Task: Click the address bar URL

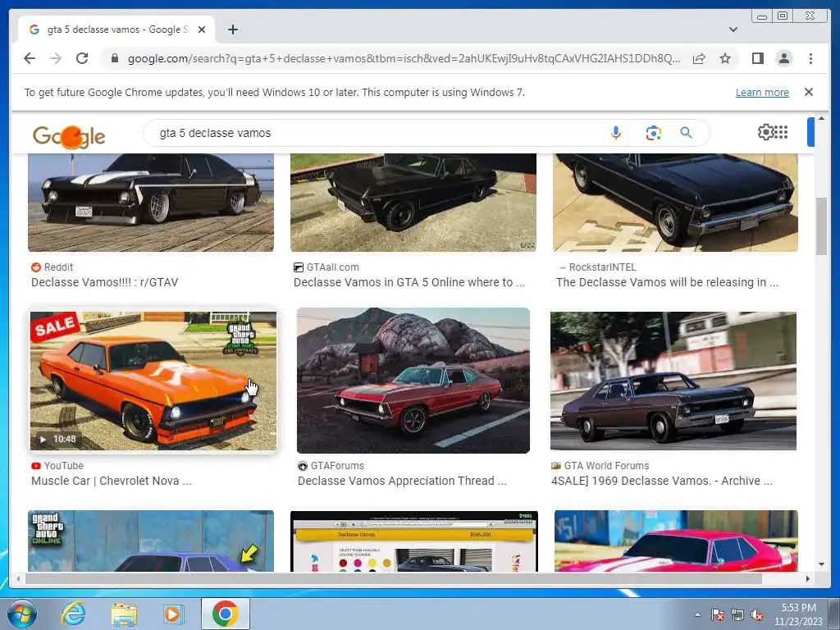Action: click(x=404, y=58)
